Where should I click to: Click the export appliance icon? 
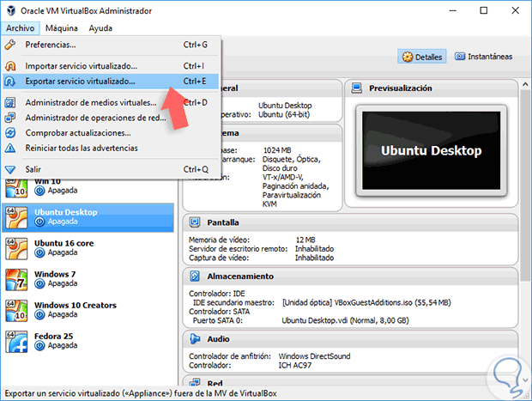pyautogui.click(x=10, y=82)
